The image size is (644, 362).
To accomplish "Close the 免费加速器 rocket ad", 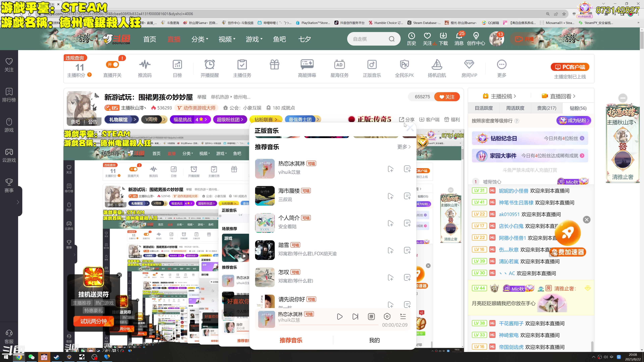I will (x=586, y=220).
